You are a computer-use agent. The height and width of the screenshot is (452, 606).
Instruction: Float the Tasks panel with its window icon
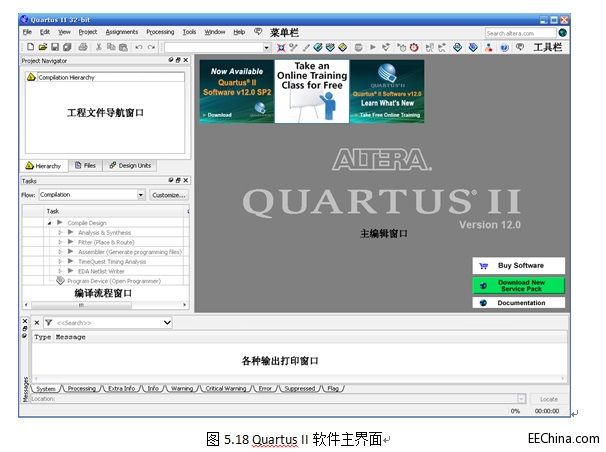pos(178,180)
